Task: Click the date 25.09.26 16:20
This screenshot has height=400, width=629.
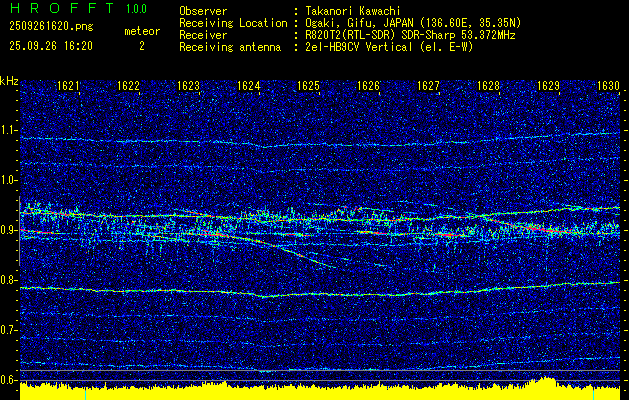Action: pos(51,46)
